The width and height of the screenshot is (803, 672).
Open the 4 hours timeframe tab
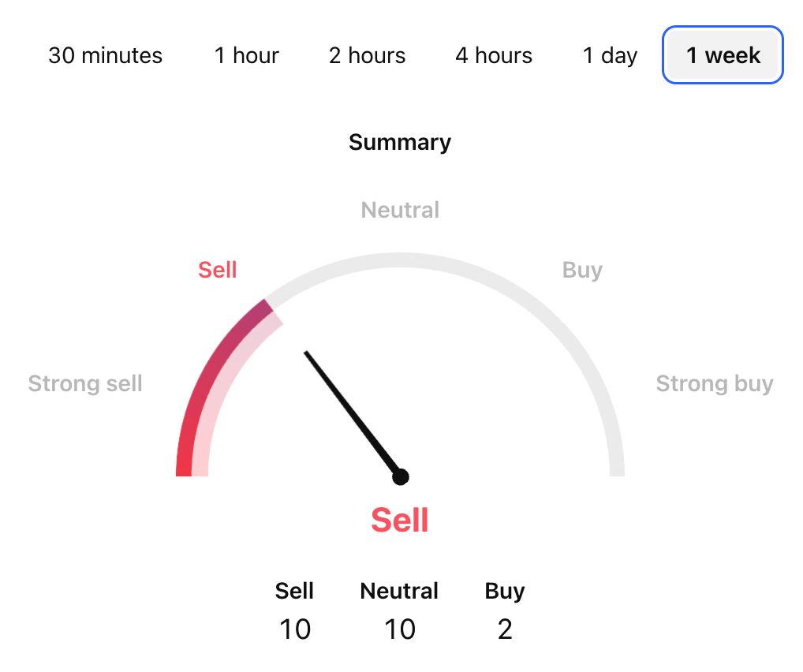(x=494, y=55)
